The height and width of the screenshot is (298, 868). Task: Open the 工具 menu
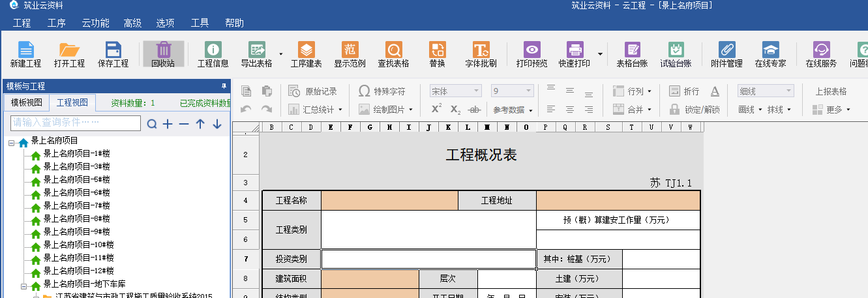[x=200, y=23]
